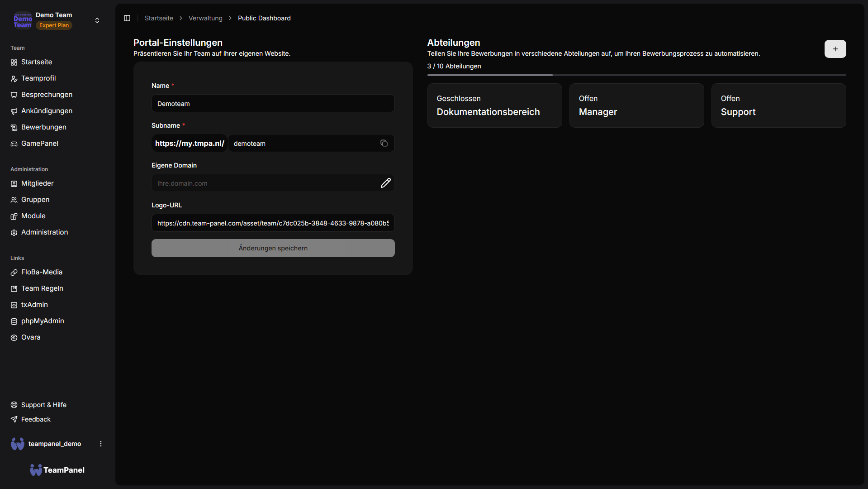Open the Manager department card

pyautogui.click(x=636, y=105)
